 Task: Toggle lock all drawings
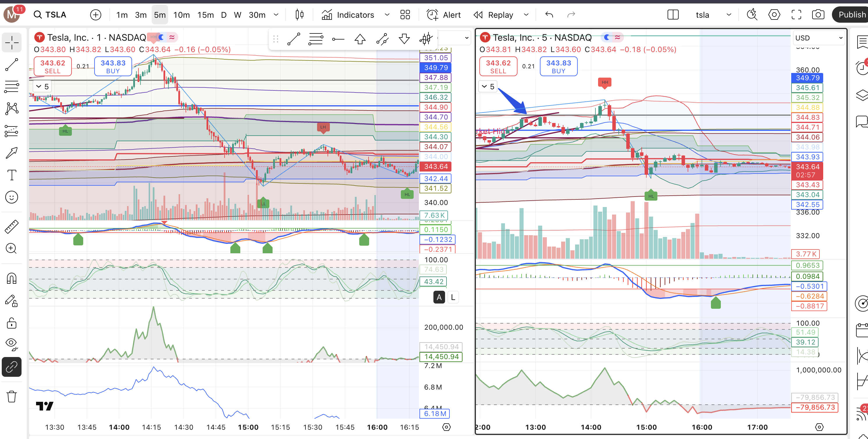point(11,323)
